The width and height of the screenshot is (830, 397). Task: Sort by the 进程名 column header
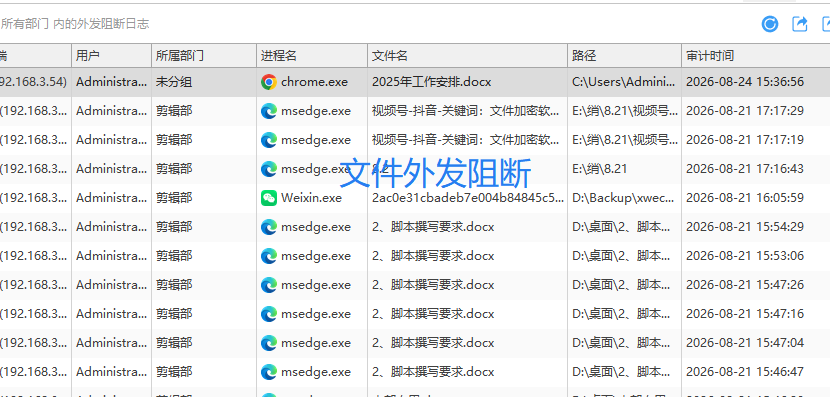(312, 56)
